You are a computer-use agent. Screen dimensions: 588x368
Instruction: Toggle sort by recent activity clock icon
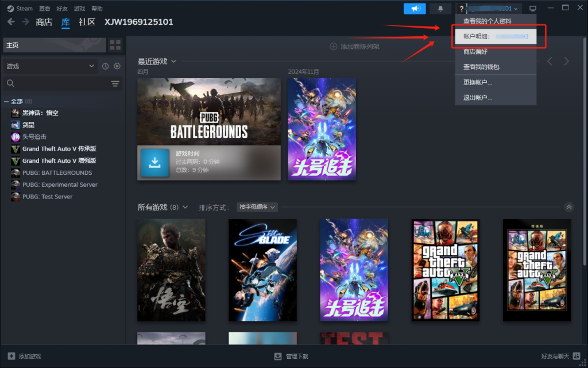[x=106, y=66]
